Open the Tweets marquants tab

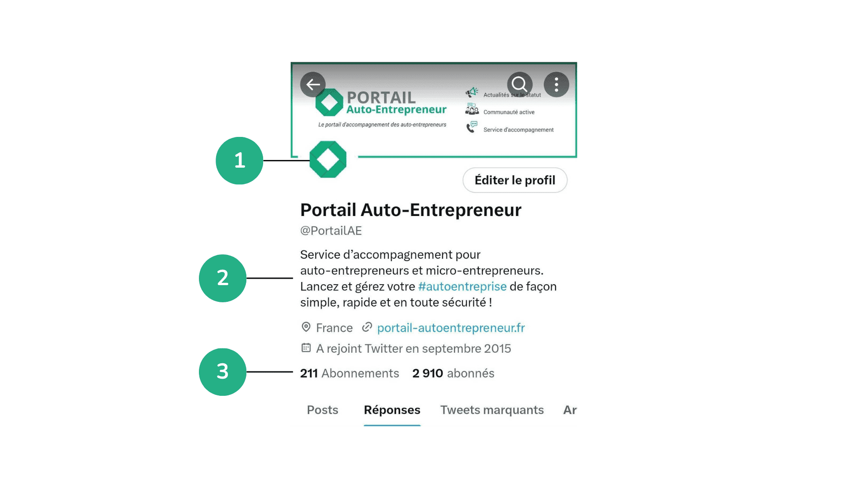pos(492,410)
